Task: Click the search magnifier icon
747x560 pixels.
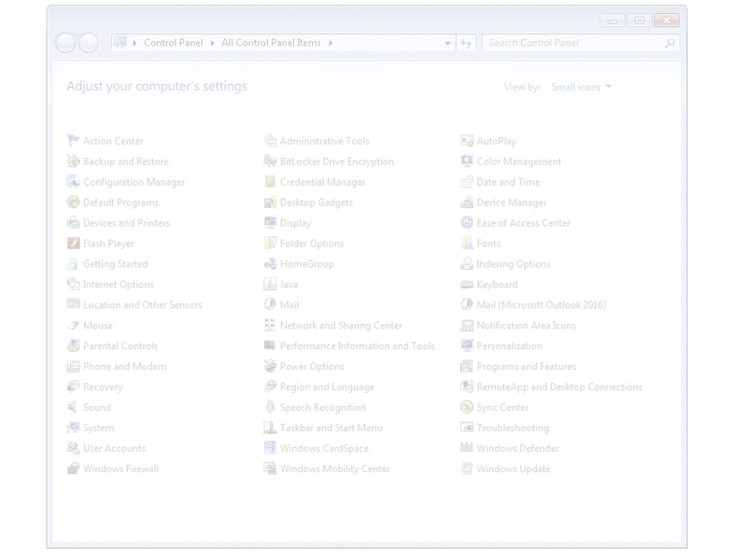Action: click(x=669, y=43)
